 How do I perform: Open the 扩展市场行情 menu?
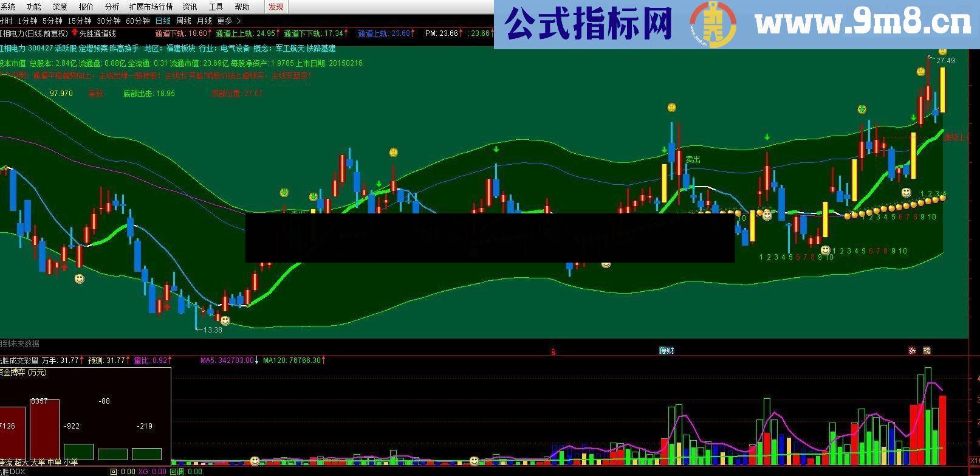click(151, 7)
